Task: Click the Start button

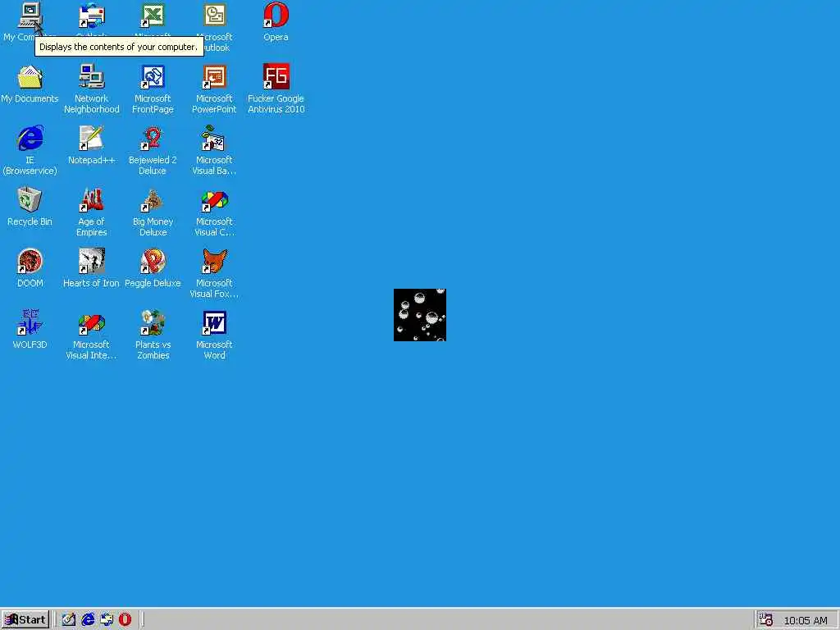Action: point(25,620)
